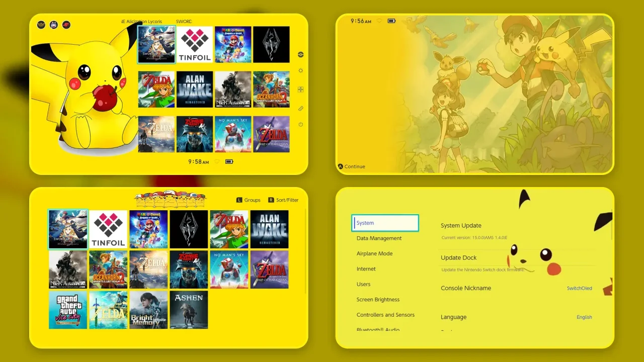Select Sword Art Online tile in All Software grid
This screenshot has width=644, height=362.
[x=68, y=229]
